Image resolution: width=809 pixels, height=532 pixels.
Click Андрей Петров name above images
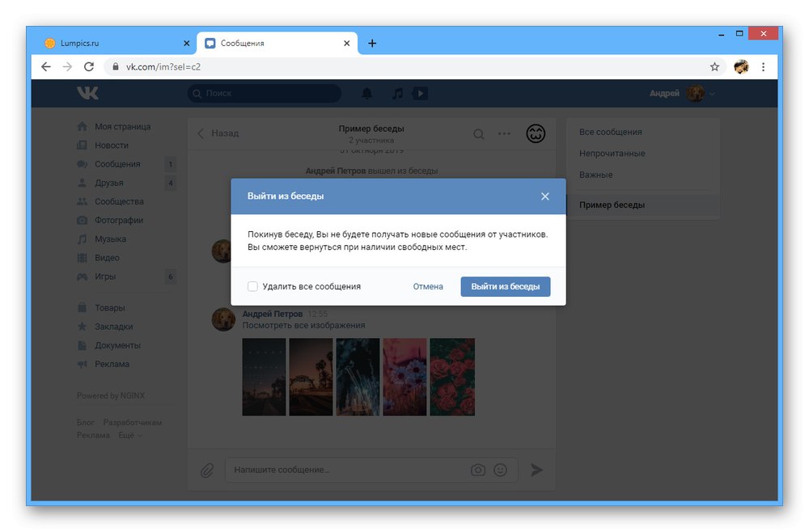click(x=273, y=314)
